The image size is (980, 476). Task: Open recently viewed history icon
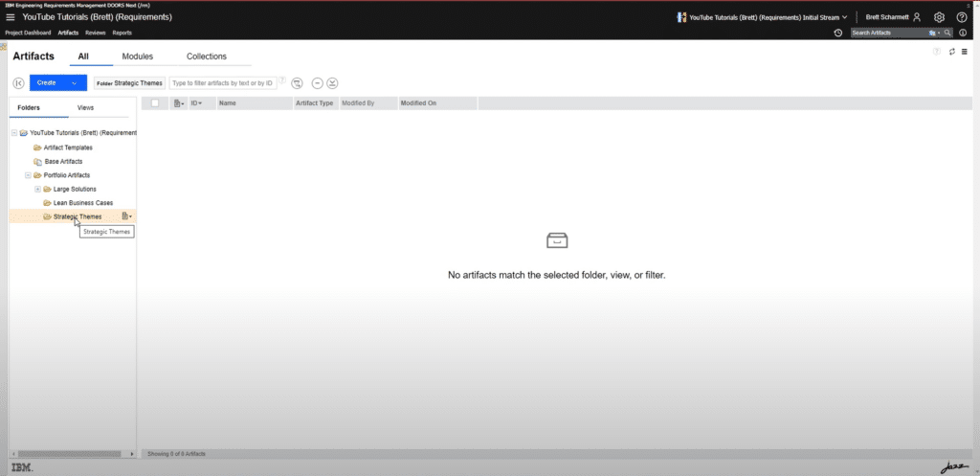click(x=838, y=33)
